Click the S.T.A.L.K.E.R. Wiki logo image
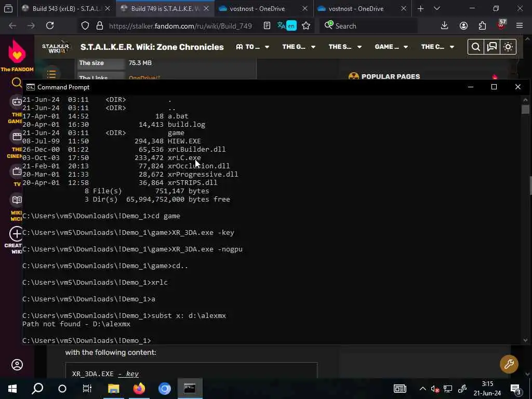Image resolution: width=532 pixels, height=399 pixels. point(55,47)
